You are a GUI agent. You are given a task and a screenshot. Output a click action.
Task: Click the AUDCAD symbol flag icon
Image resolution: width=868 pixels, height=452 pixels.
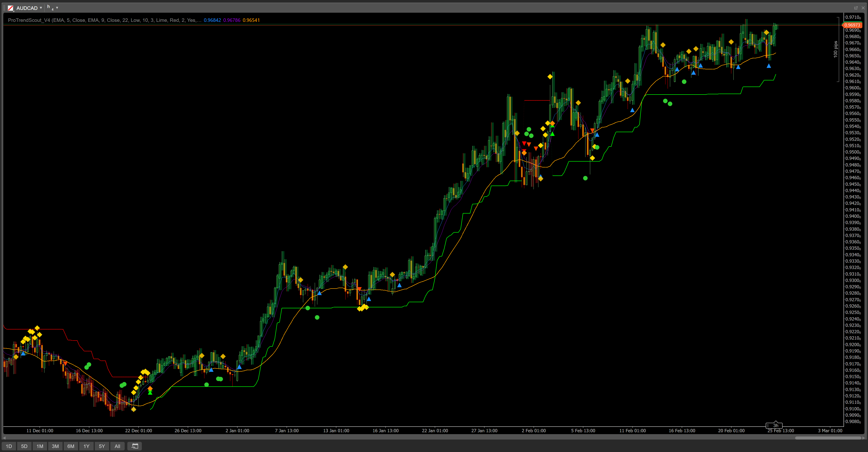point(10,8)
